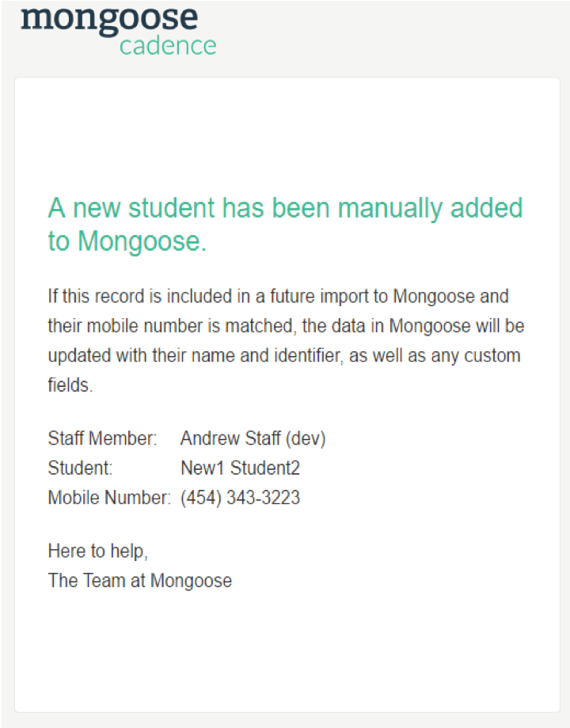570x728 pixels.
Task: Select the 'New1 Student2' student name
Action: pyautogui.click(x=240, y=468)
